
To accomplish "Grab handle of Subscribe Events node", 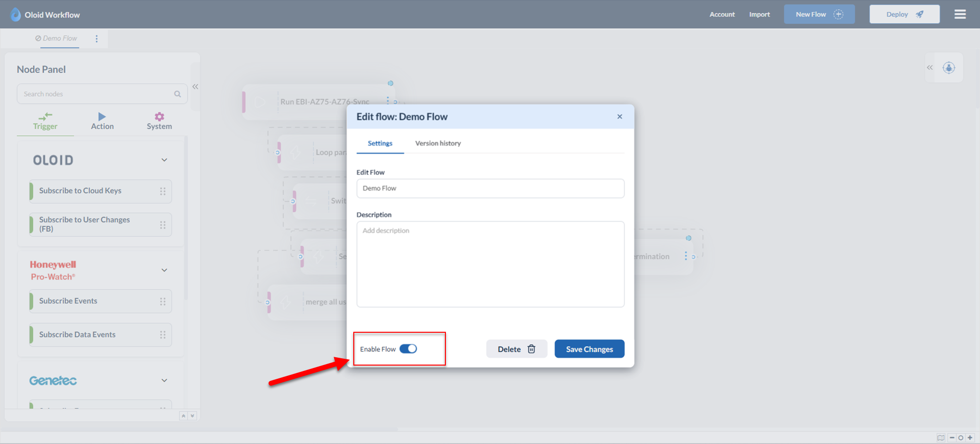I will point(163,301).
